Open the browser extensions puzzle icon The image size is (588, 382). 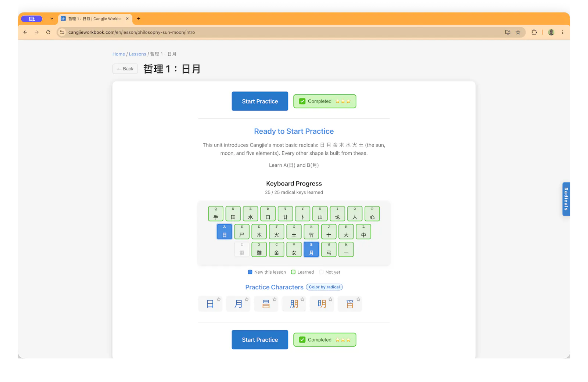[x=534, y=32]
